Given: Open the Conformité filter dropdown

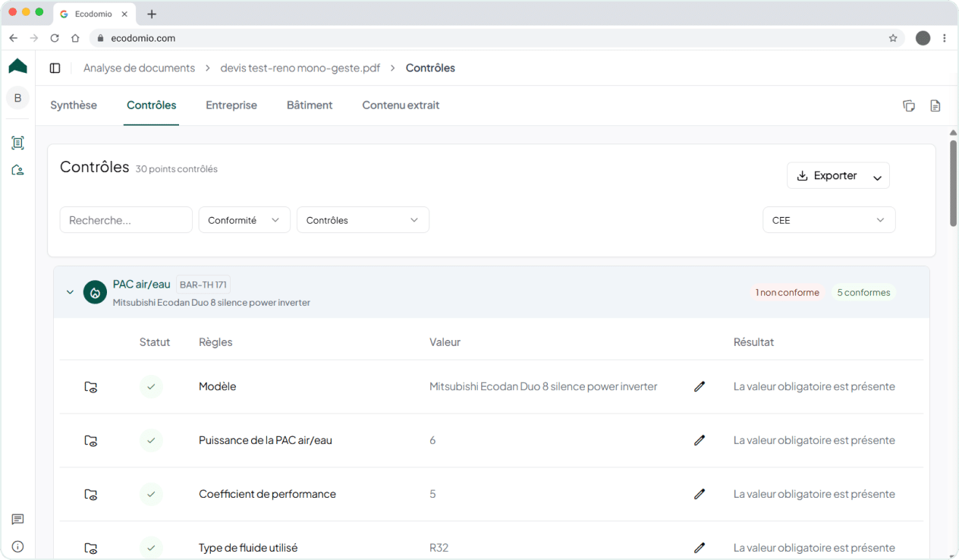Looking at the screenshot, I should [x=244, y=220].
